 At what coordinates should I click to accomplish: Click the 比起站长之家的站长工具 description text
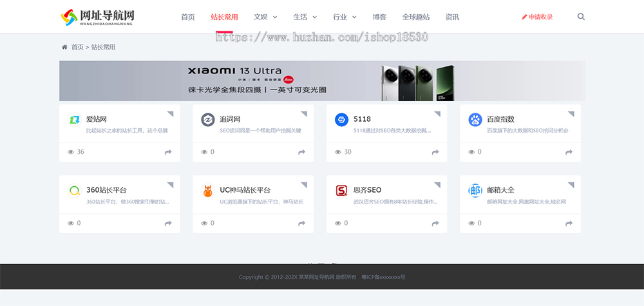pyautogui.click(x=127, y=131)
